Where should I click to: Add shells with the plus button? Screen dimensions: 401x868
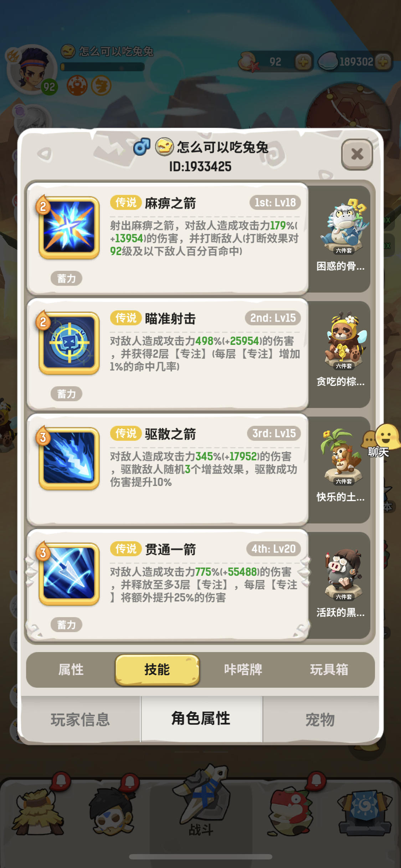coord(303,62)
